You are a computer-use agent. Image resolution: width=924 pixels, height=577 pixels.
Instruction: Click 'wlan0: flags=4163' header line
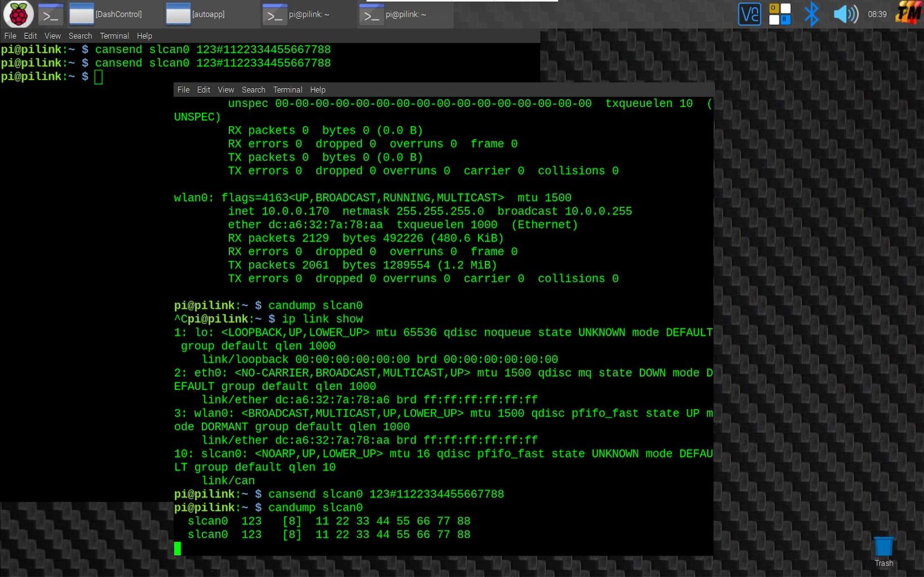click(373, 198)
